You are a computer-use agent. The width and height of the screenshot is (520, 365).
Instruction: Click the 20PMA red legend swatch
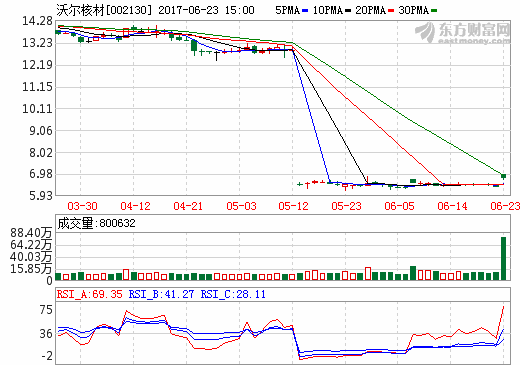(391, 11)
